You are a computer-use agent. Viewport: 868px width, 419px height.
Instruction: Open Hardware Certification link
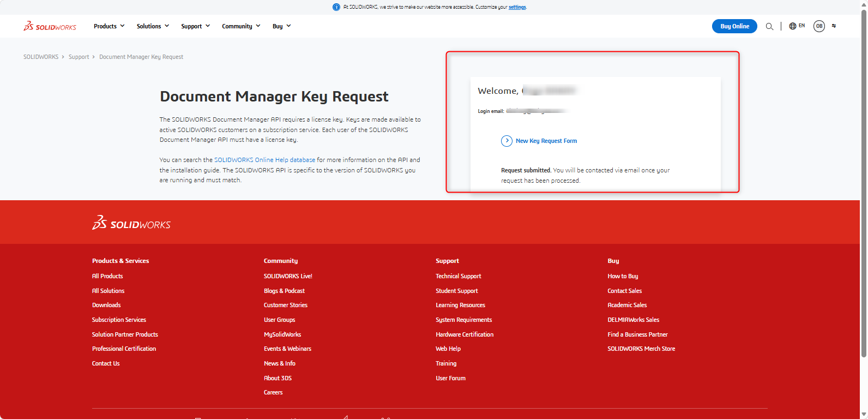point(465,334)
